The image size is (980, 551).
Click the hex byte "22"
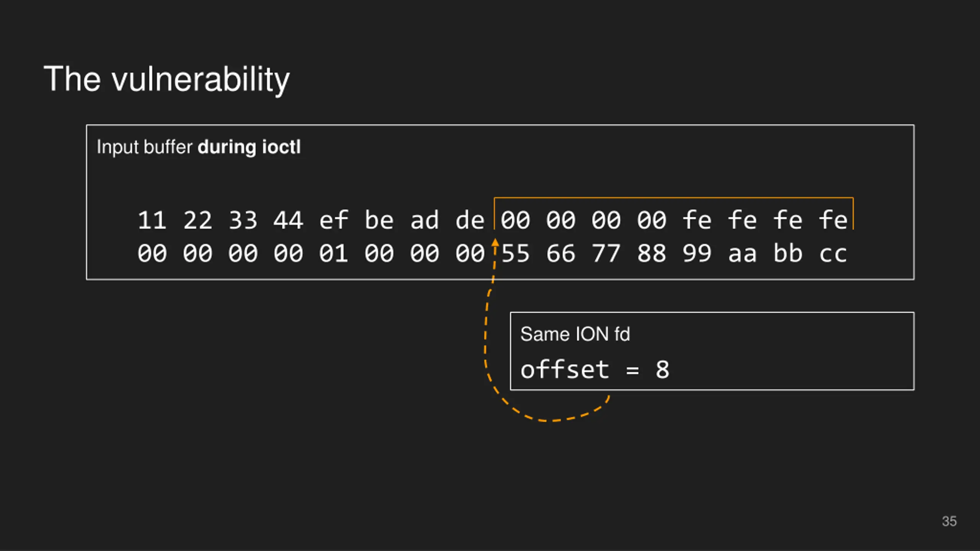(x=198, y=220)
